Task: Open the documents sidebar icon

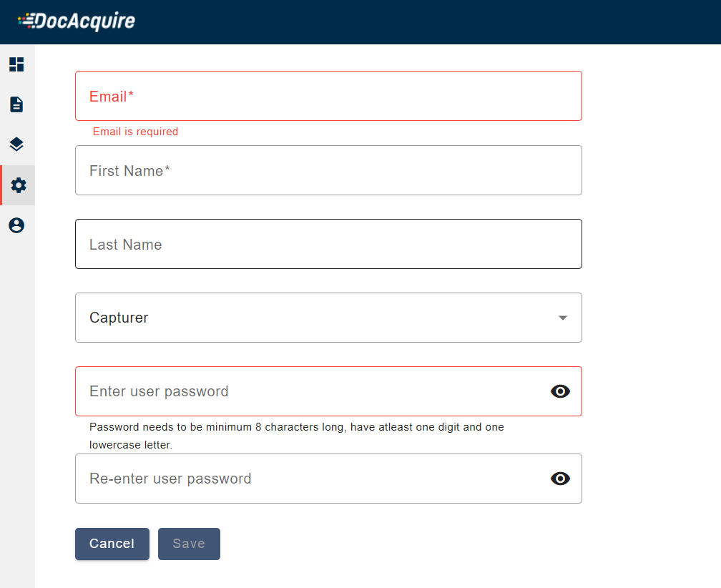Action: 16,104
